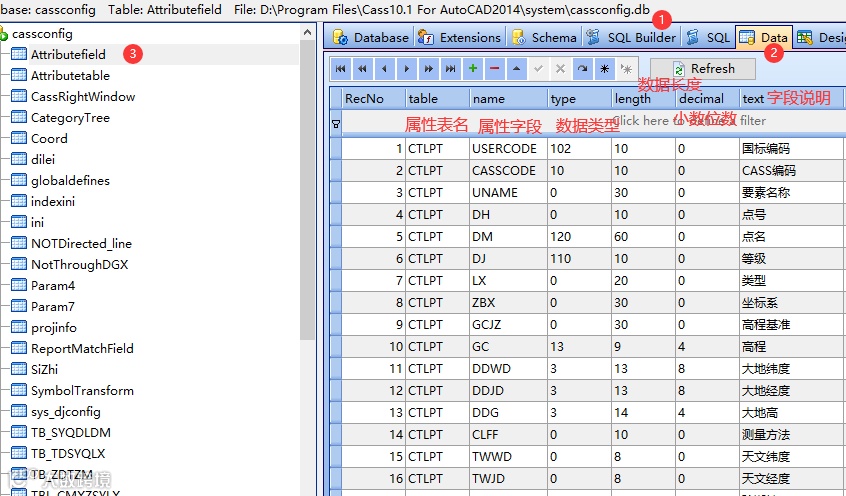Go to bookmark with greyed asterisk button

[626, 69]
